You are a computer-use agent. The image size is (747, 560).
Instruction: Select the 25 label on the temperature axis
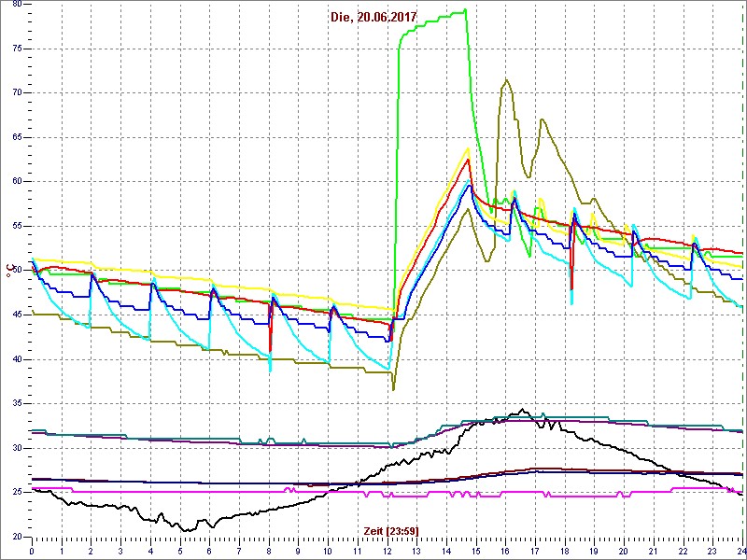pyautogui.click(x=16, y=492)
